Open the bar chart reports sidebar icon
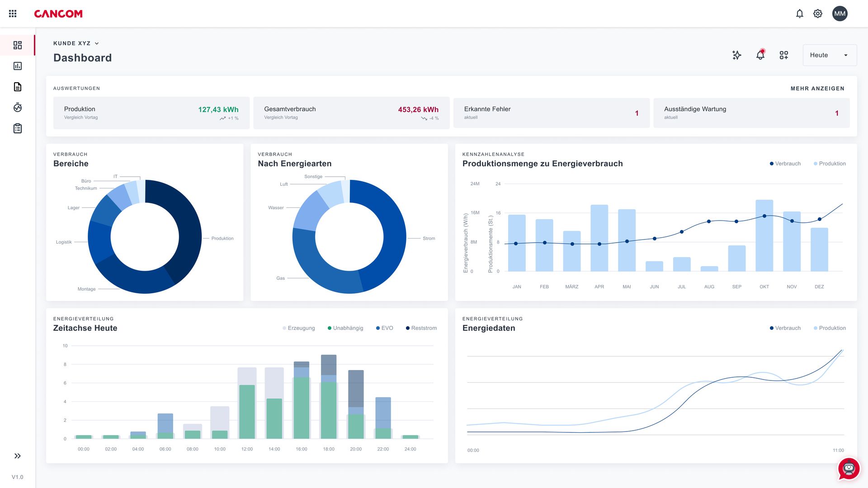The width and height of the screenshot is (868, 488). (x=18, y=66)
